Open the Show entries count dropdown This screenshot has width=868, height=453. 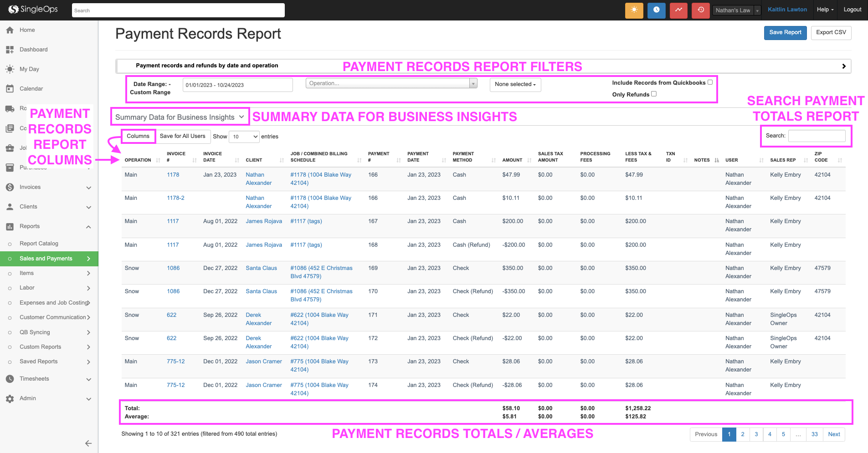pos(244,137)
